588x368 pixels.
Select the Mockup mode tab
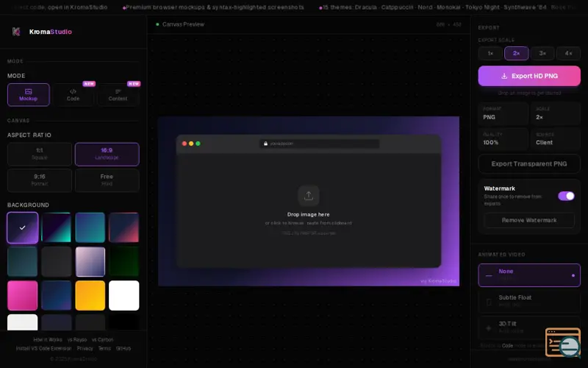[x=29, y=95]
